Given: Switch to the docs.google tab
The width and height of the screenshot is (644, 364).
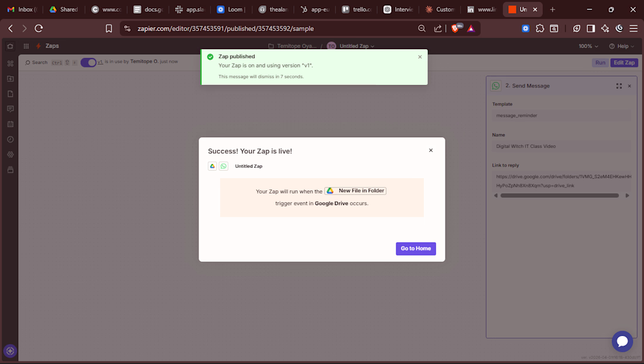Looking at the screenshot, I should [148, 9].
